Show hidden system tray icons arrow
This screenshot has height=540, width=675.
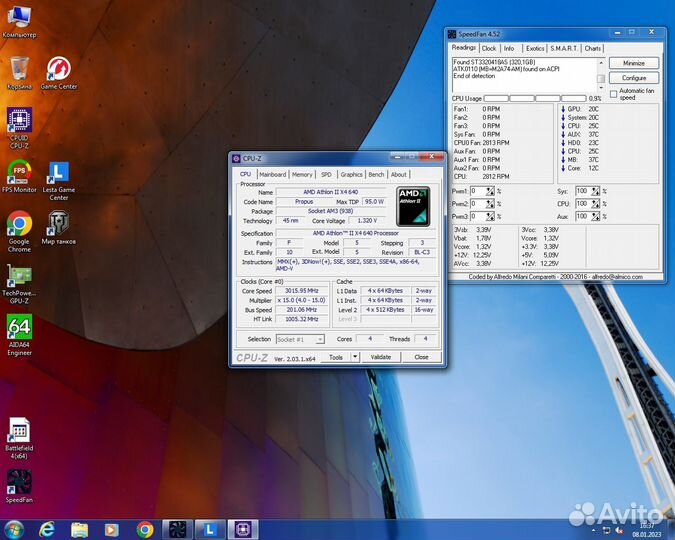[x=594, y=530]
